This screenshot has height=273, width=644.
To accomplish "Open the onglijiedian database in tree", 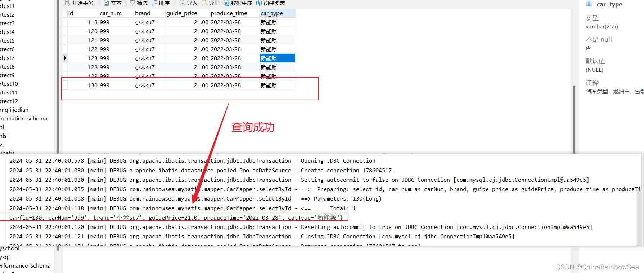I will point(14,110).
